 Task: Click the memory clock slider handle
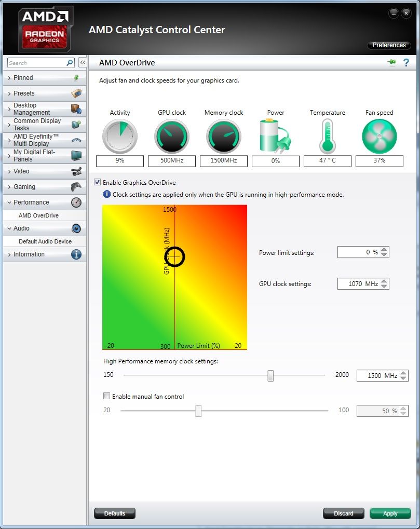coord(270,375)
